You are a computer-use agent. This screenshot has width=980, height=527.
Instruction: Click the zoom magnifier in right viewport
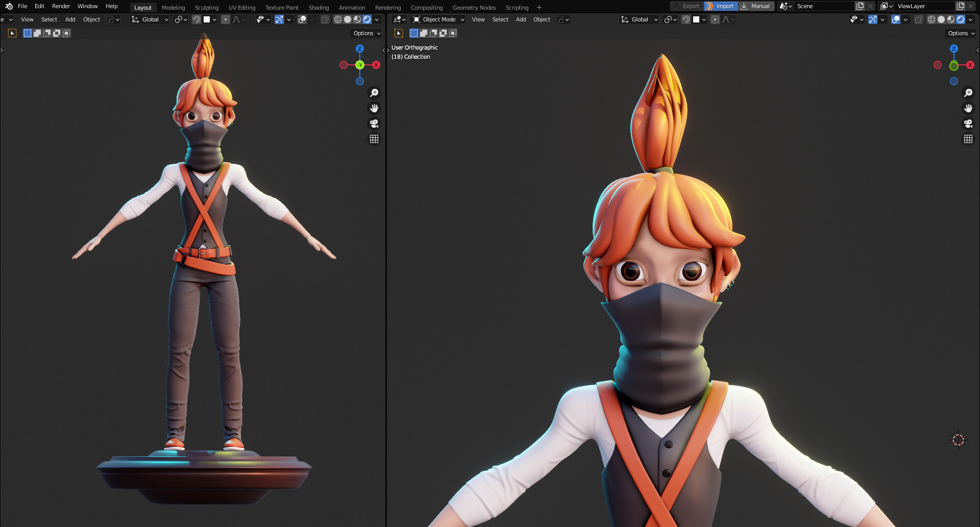968,92
